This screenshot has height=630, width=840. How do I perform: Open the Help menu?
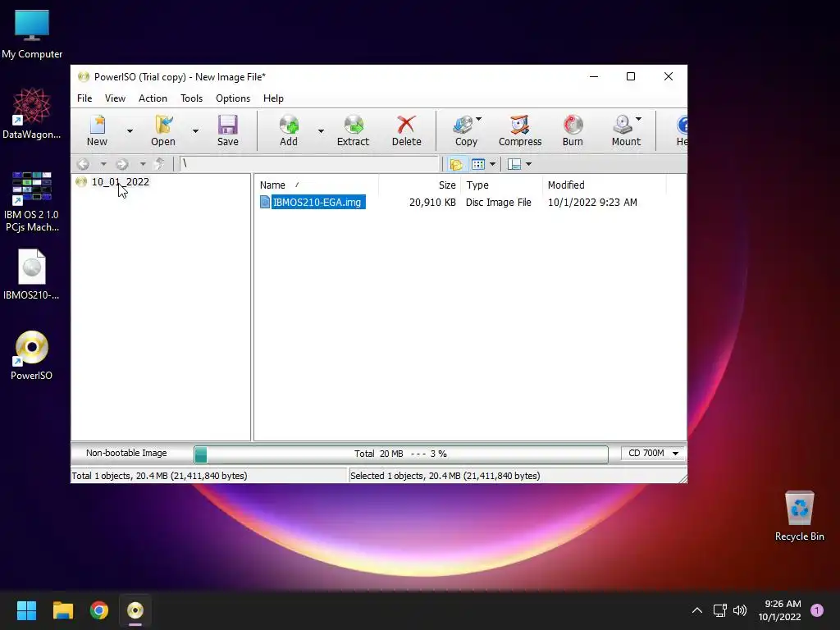[x=273, y=98]
